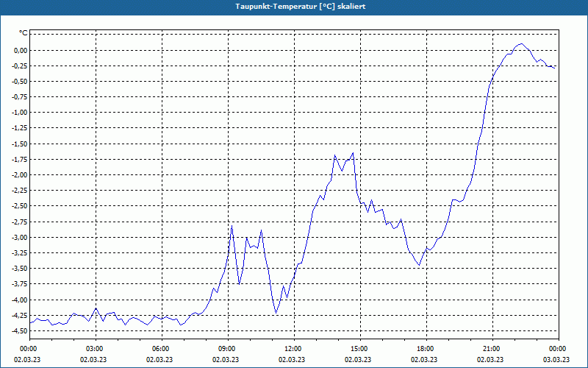Click the 03:00 time label

pyautogui.click(x=96, y=349)
